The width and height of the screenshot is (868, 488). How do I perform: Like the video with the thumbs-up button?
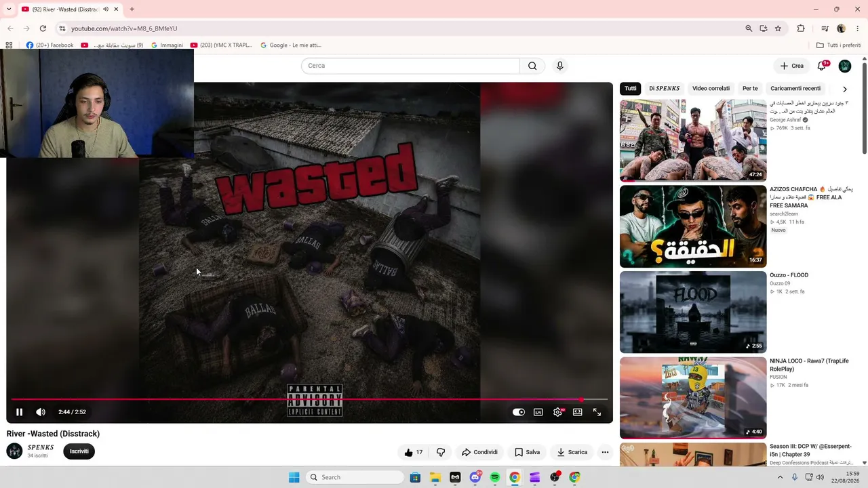click(414, 452)
